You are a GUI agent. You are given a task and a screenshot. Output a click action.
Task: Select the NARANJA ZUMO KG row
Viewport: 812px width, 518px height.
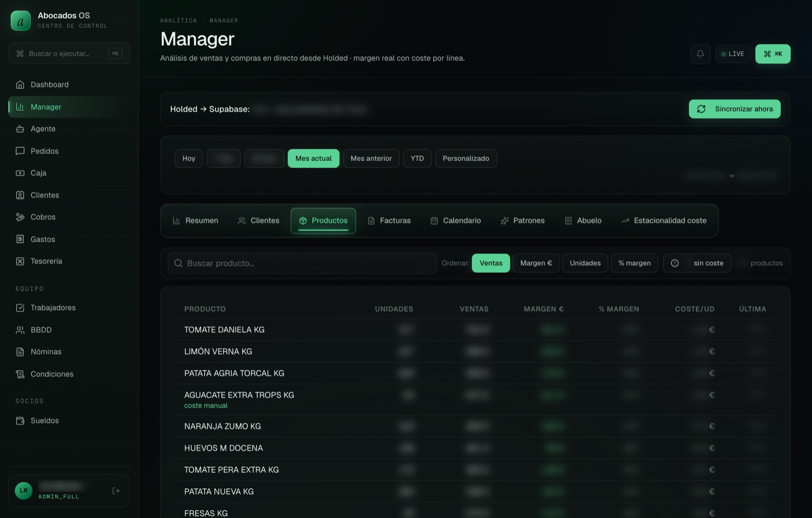click(x=476, y=426)
